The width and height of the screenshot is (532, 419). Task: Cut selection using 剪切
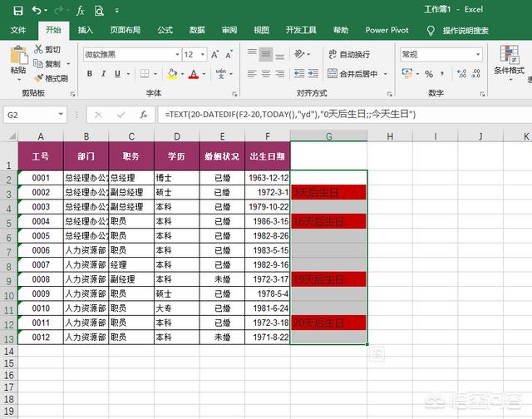[x=47, y=50]
